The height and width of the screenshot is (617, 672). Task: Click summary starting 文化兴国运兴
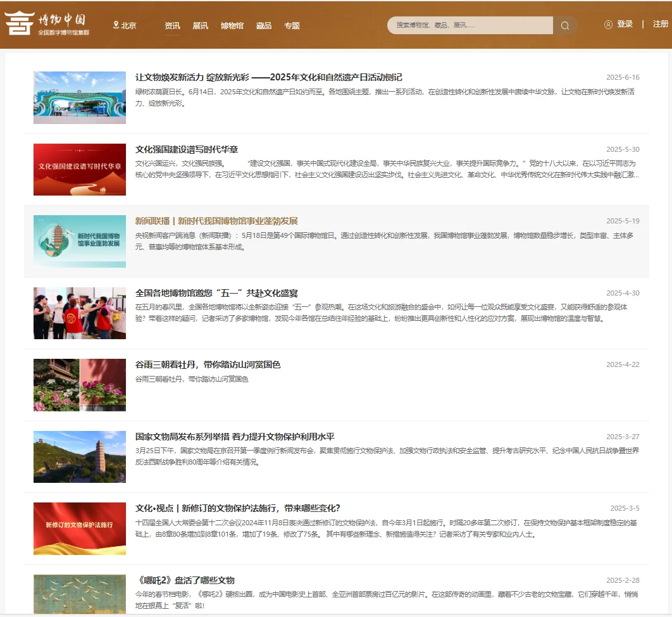coord(387,169)
